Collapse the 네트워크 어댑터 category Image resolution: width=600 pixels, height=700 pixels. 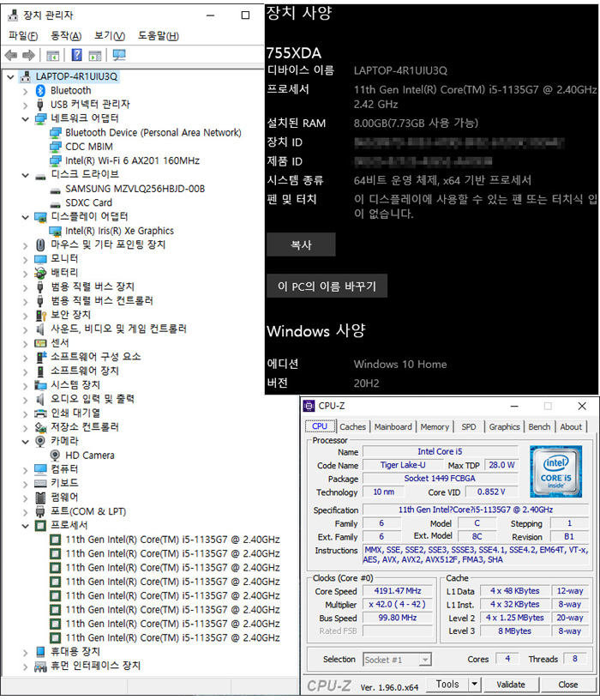click(25, 118)
